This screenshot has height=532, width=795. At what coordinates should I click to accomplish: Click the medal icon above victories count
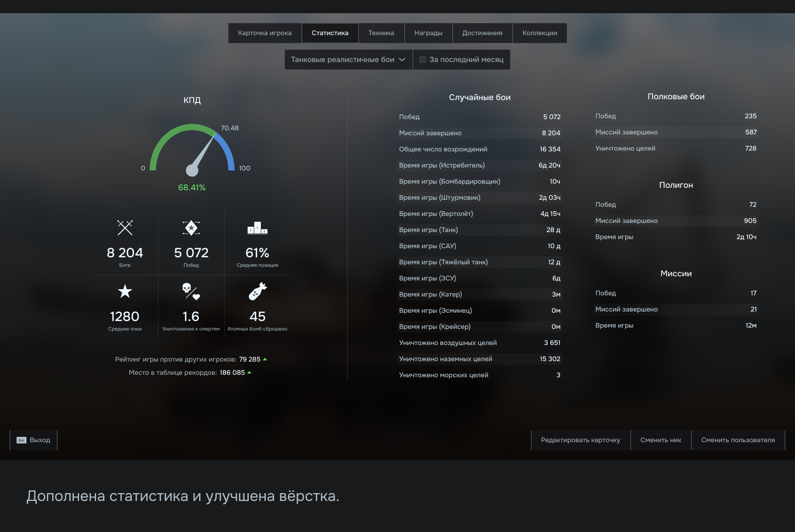[x=191, y=228]
